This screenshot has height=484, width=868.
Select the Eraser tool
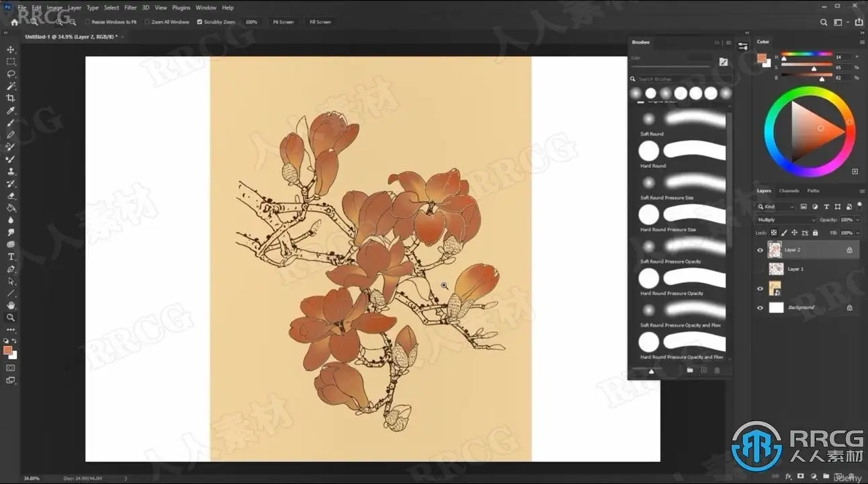(x=11, y=196)
